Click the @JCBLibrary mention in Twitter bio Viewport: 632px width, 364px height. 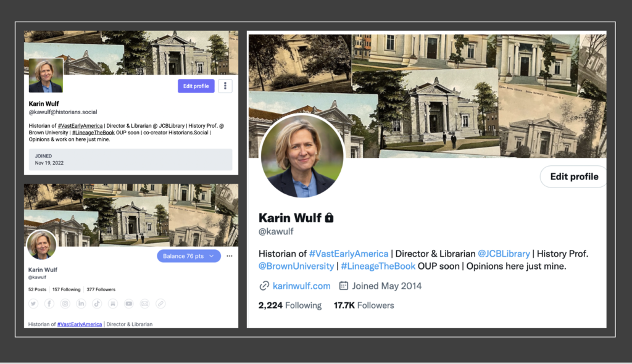(504, 254)
